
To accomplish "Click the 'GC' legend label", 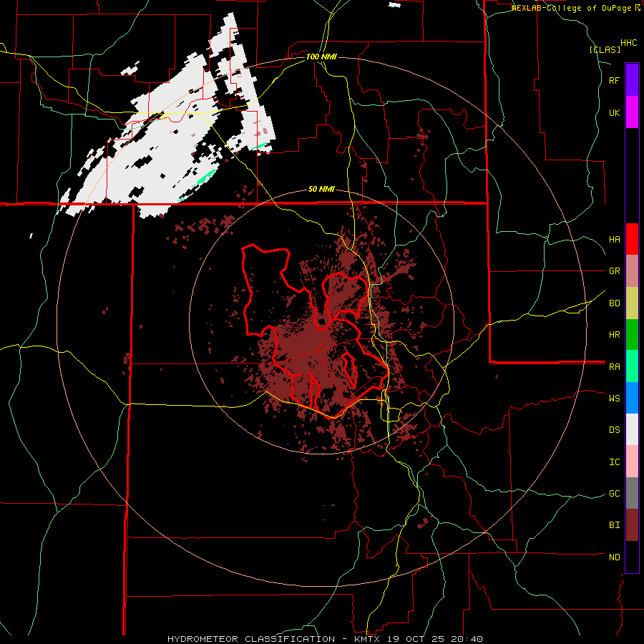I will pos(614,493).
